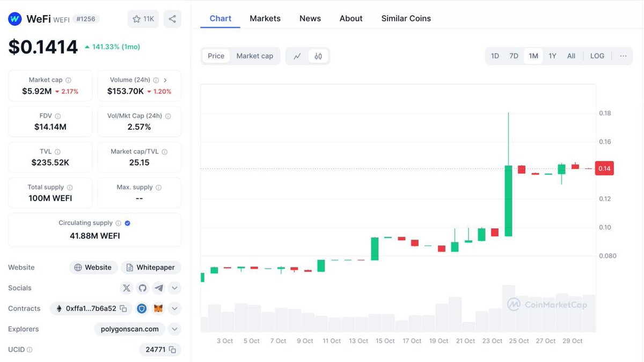644x362 pixels.
Task: Switch to the Markets tab
Action: click(x=265, y=18)
